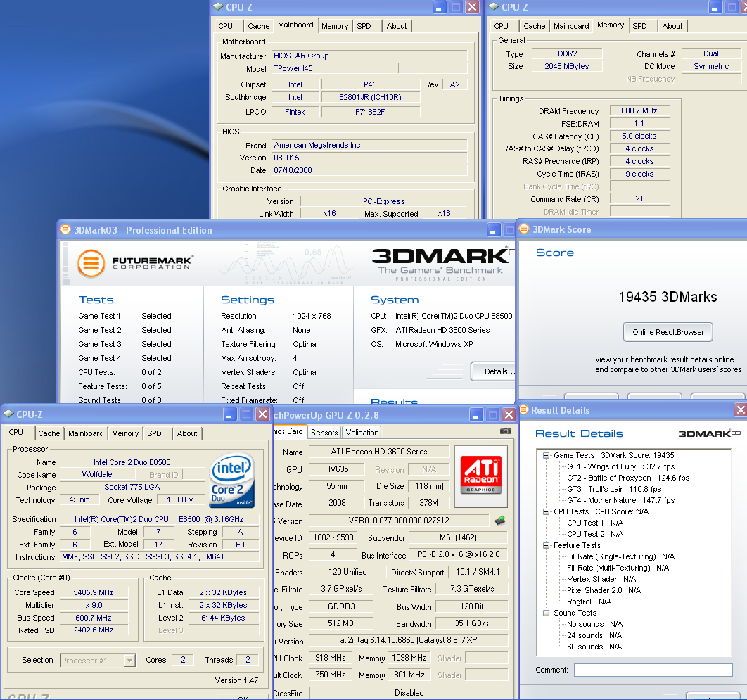The width and height of the screenshot is (747, 700).
Task: Click the CrossFire Disabled field
Action: click(x=409, y=693)
